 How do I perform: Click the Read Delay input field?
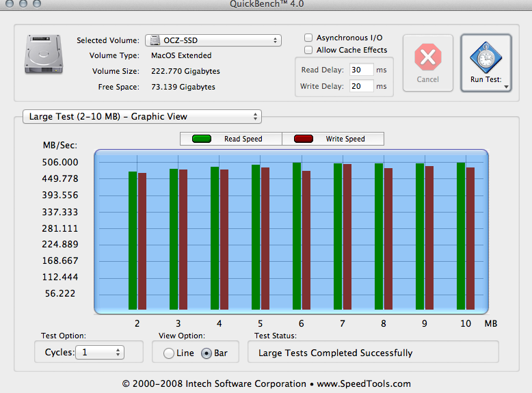pos(361,70)
